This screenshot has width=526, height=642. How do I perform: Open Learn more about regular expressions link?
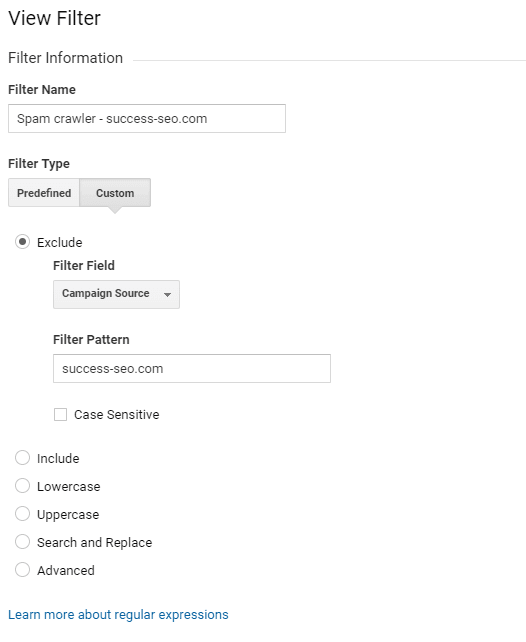click(x=118, y=615)
